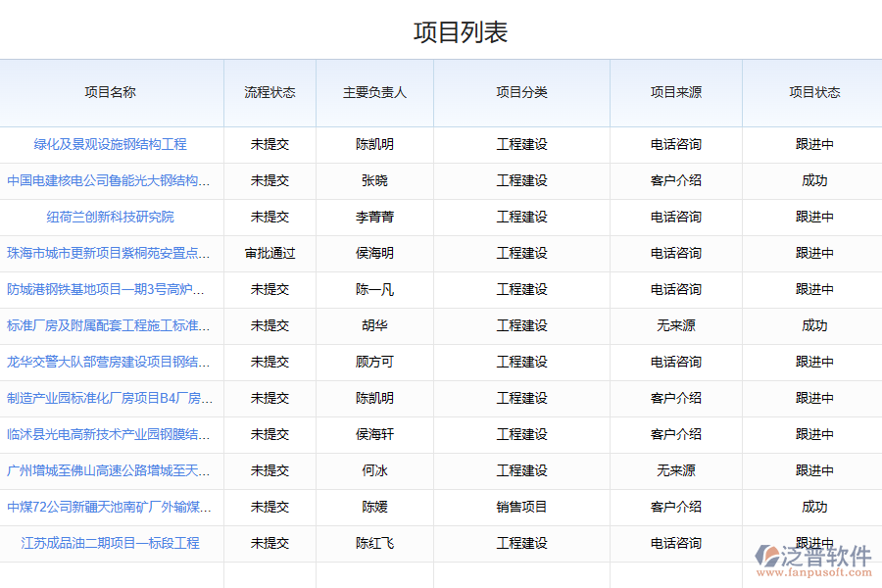
Task: Open the 防城港钢铁基地项目 project link
Action: click(x=109, y=289)
